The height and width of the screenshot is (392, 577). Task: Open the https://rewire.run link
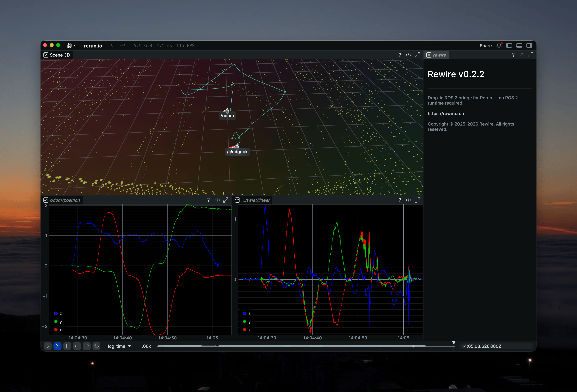[446, 113]
